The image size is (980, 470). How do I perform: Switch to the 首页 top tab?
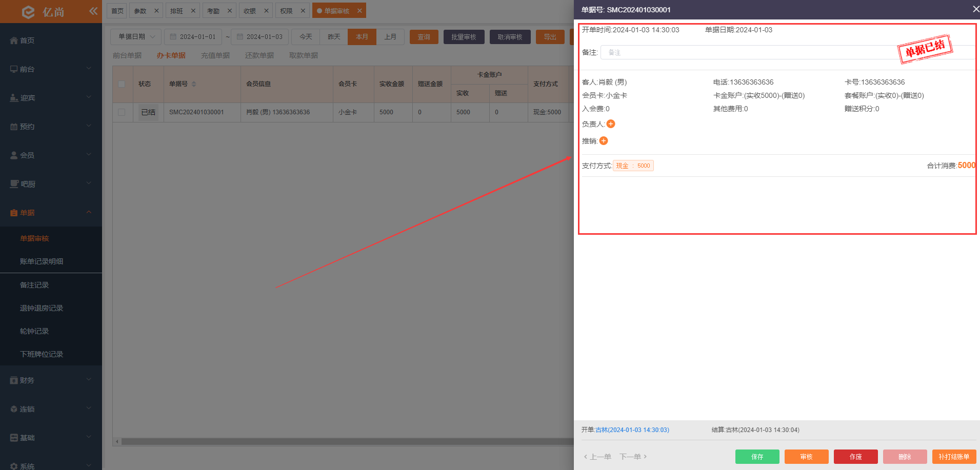click(x=117, y=11)
